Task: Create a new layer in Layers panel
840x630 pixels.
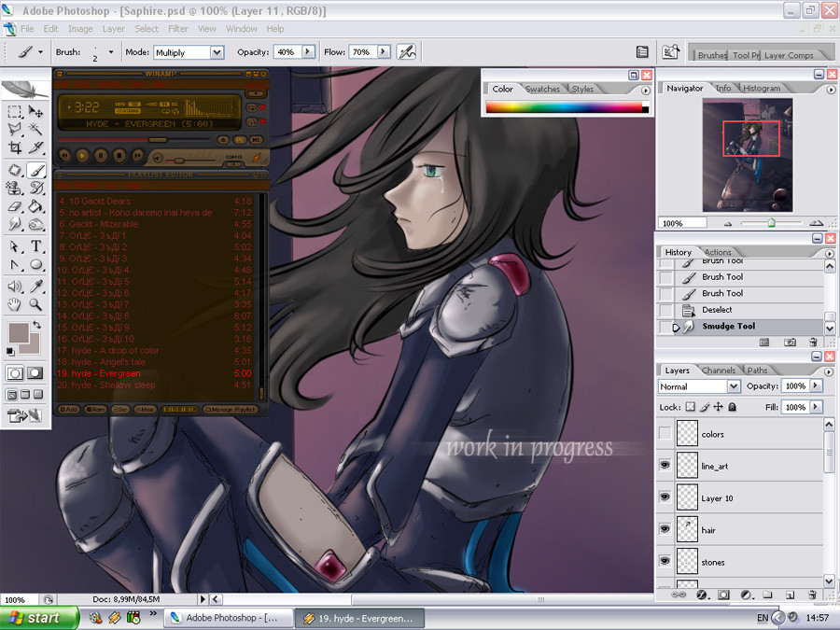Action: click(790, 595)
